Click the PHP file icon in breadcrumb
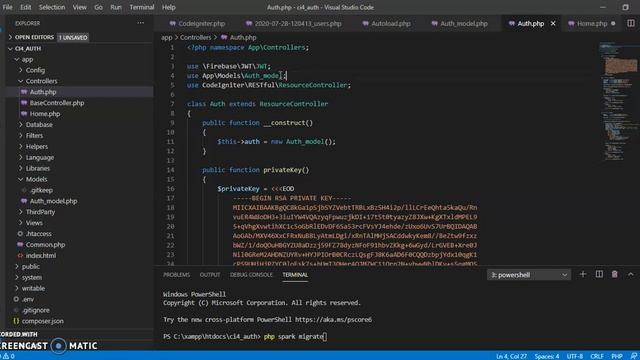 click(x=224, y=37)
